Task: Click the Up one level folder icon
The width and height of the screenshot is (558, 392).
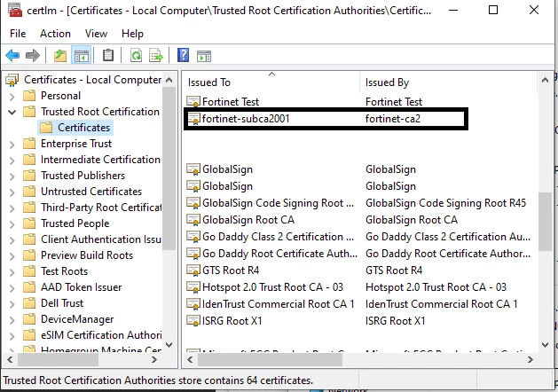Action: (60, 56)
